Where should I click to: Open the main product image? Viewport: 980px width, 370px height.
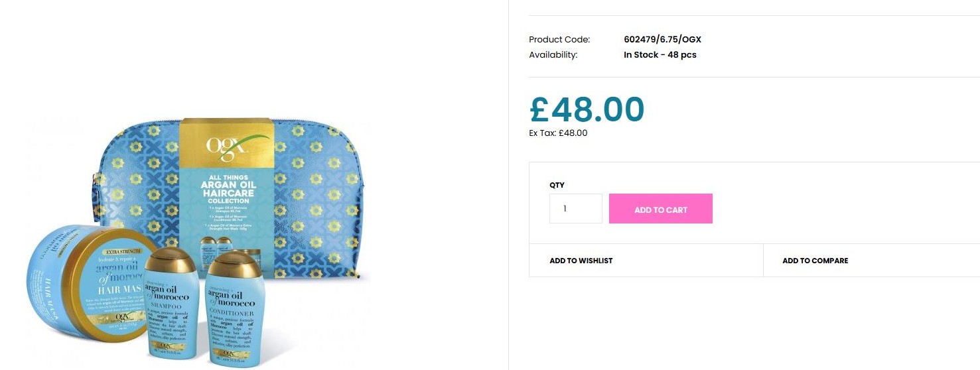pyautogui.click(x=199, y=242)
